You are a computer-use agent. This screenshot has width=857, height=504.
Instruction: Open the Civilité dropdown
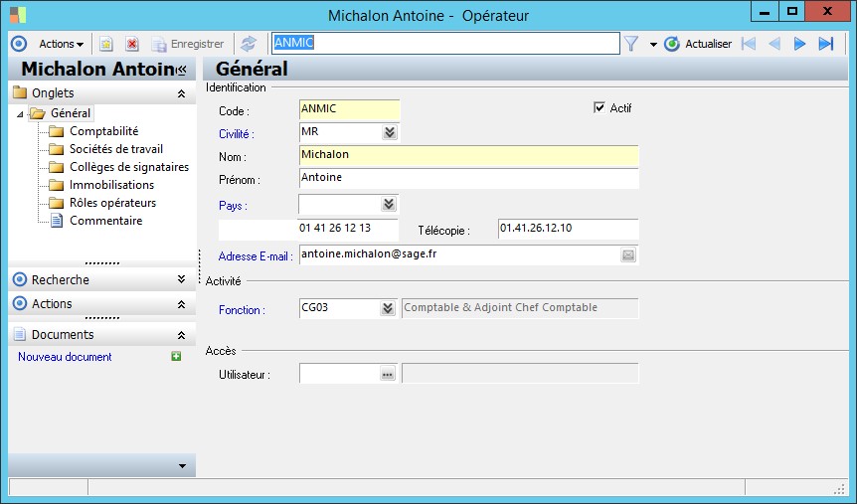(389, 132)
